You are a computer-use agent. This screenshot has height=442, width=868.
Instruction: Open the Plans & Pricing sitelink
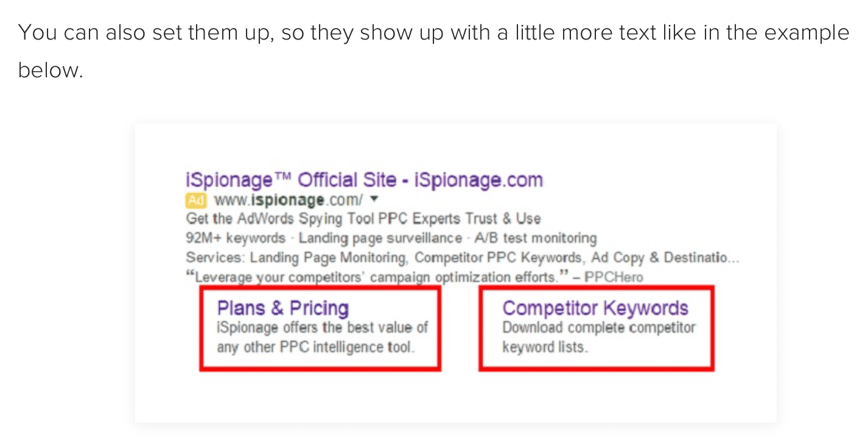[x=282, y=308]
